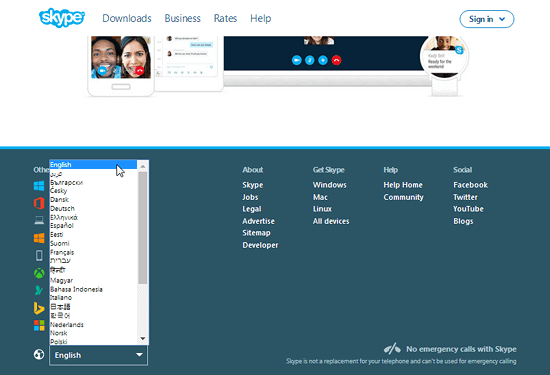Click the microphone icon on laptop call bar
This screenshot has height=375, width=550.
point(309,60)
